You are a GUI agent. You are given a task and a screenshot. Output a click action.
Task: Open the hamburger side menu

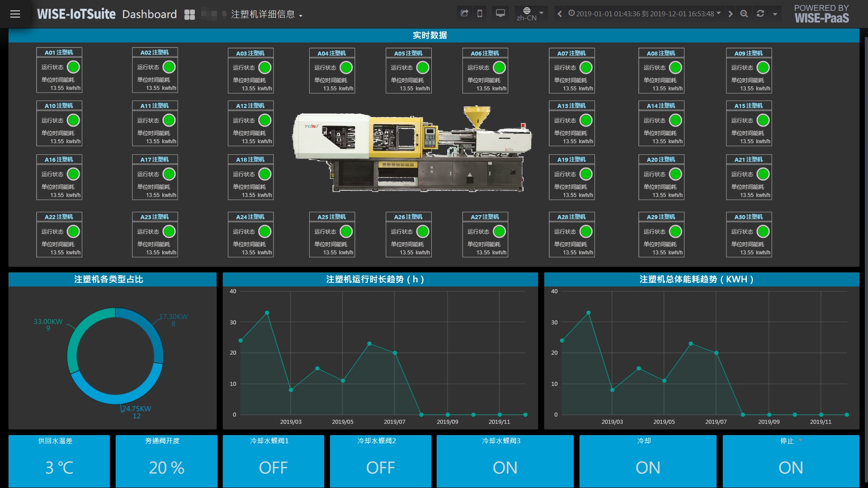(15, 14)
